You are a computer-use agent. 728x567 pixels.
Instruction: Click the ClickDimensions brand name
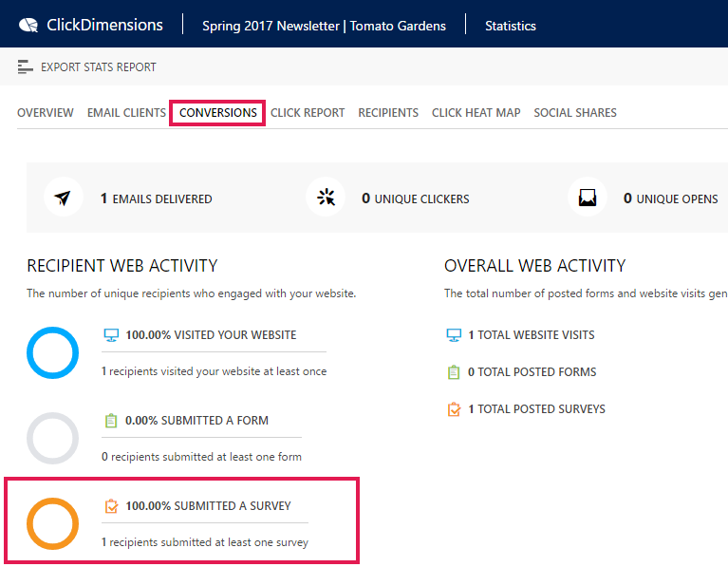pyautogui.click(x=105, y=25)
